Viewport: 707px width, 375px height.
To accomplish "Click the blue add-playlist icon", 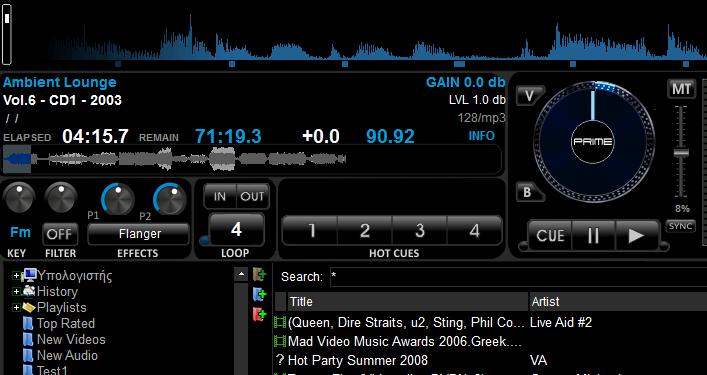I will [259, 294].
